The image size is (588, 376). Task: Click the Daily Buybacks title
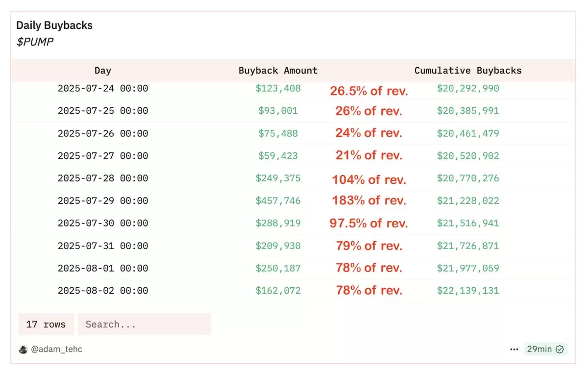(x=54, y=25)
